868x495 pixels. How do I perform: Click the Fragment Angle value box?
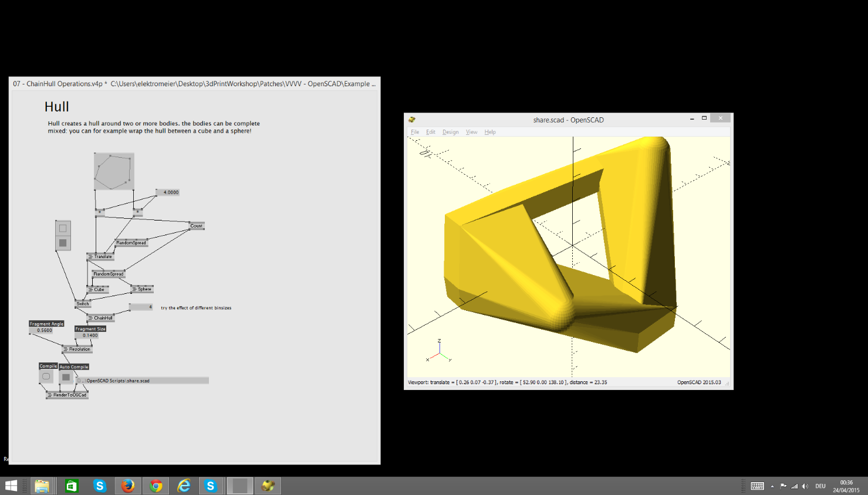click(x=45, y=330)
